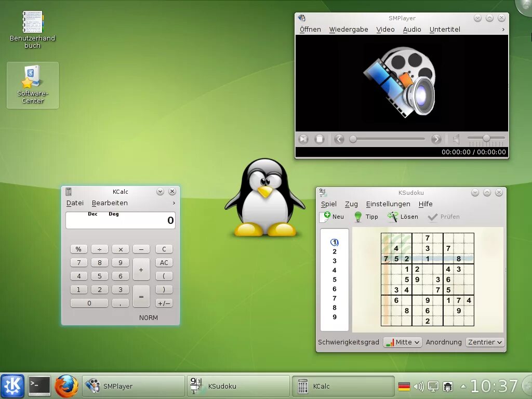Screen dimensions: 532x399
Task: Expand hidden SMPlayer menu items chevron
Action: pos(503,30)
